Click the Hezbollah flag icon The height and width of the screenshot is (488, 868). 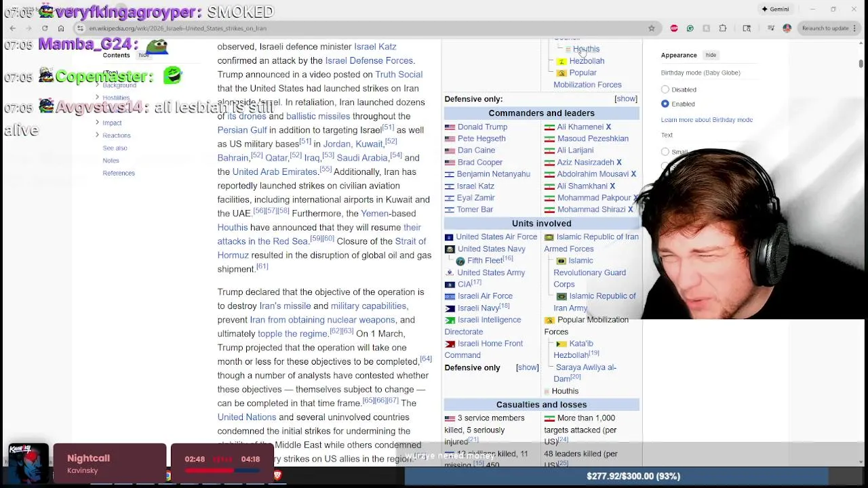pos(561,61)
